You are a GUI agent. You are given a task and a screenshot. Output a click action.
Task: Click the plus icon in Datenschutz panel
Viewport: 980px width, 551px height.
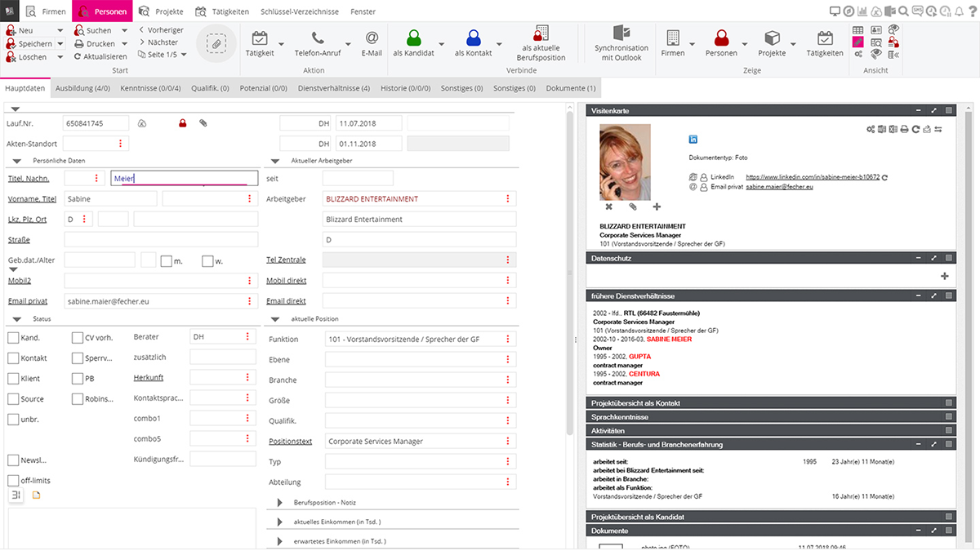945,276
